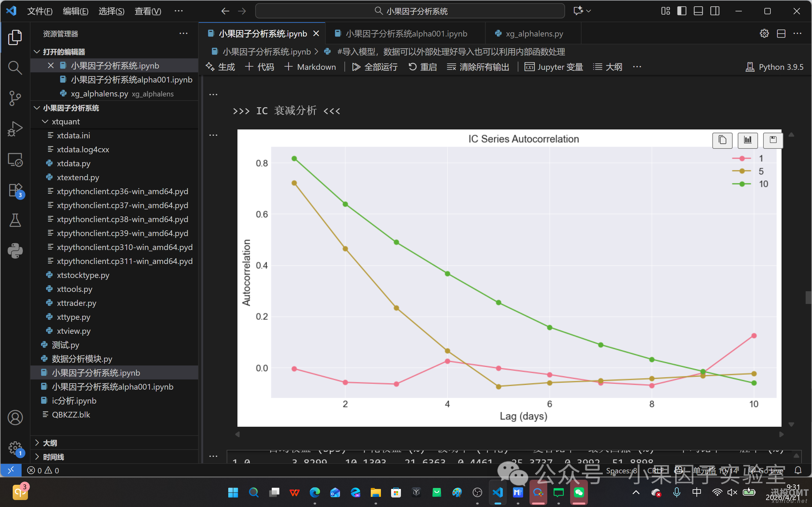Open Source Control view in activity bar

15,98
